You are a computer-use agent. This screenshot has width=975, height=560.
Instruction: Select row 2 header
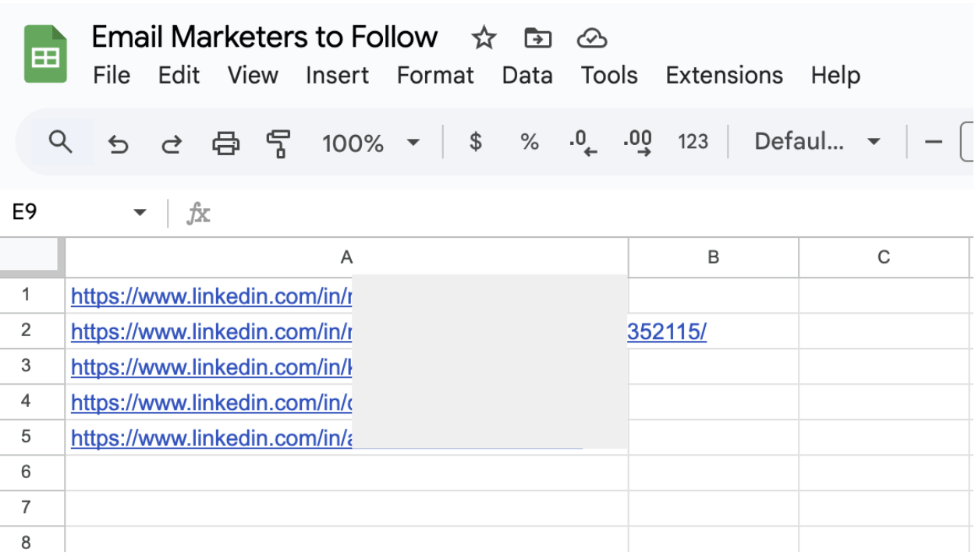pyautogui.click(x=32, y=331)
